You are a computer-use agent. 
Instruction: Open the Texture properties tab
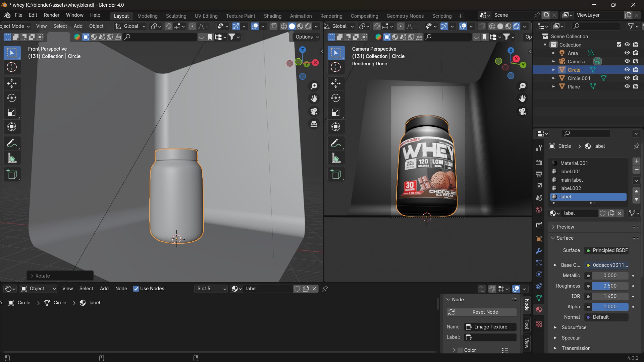click(x=539, y=324)
